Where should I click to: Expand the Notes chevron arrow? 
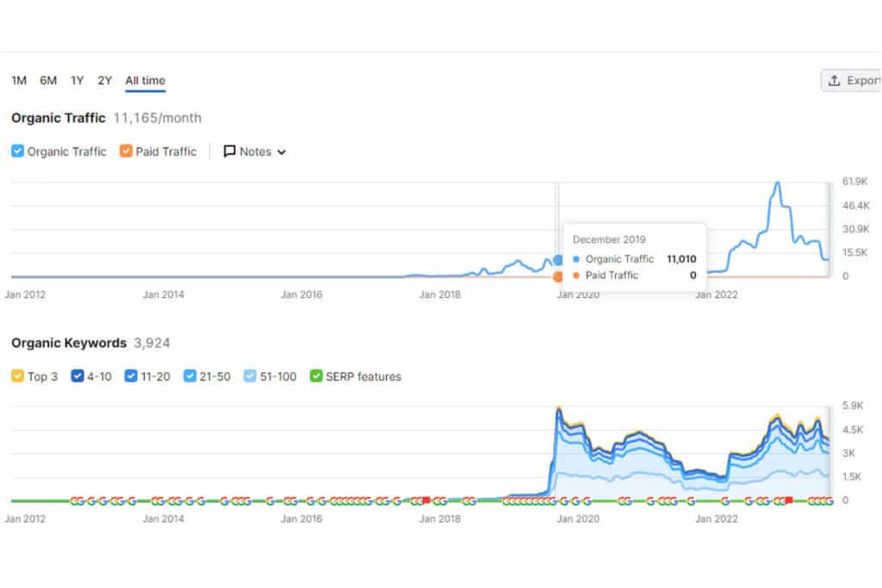tap(282, 152)
